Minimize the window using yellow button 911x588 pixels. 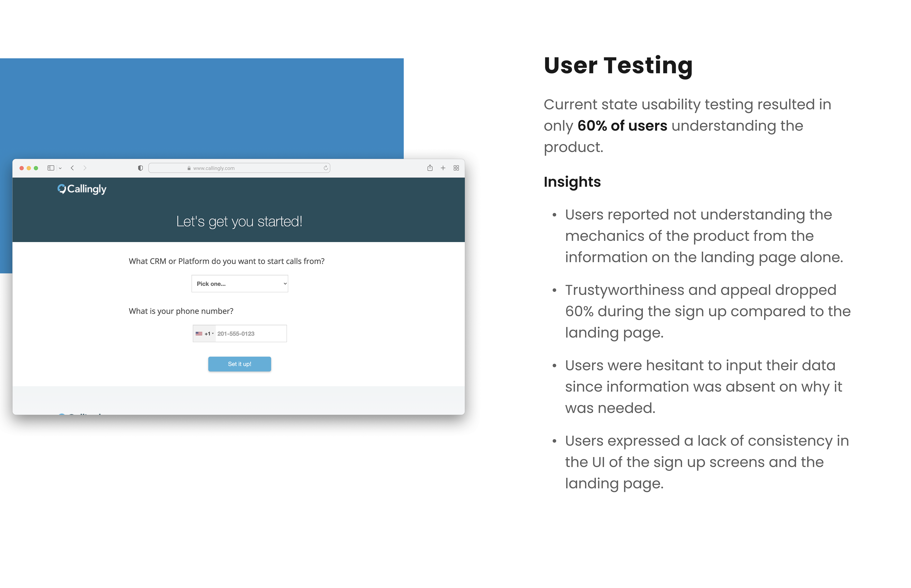pos(29,168)
